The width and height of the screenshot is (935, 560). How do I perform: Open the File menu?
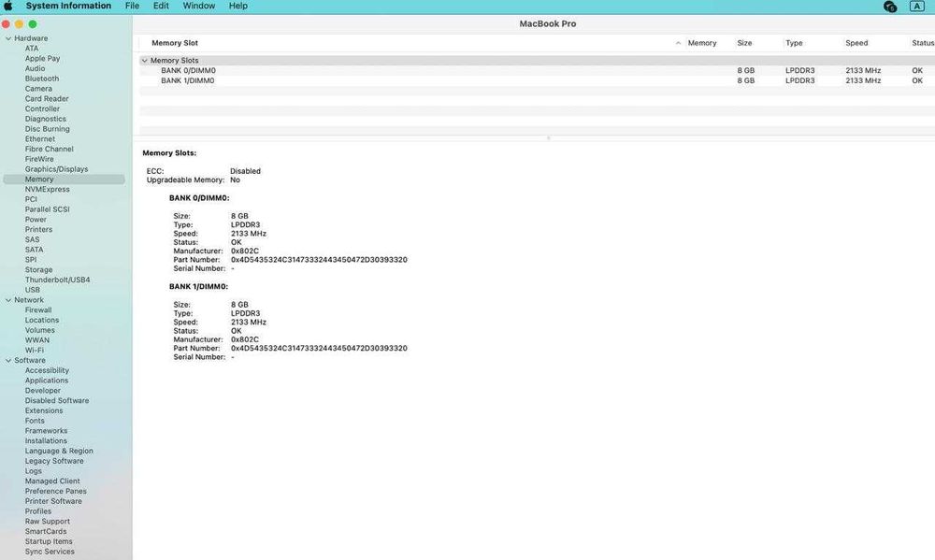coord(132,6)
